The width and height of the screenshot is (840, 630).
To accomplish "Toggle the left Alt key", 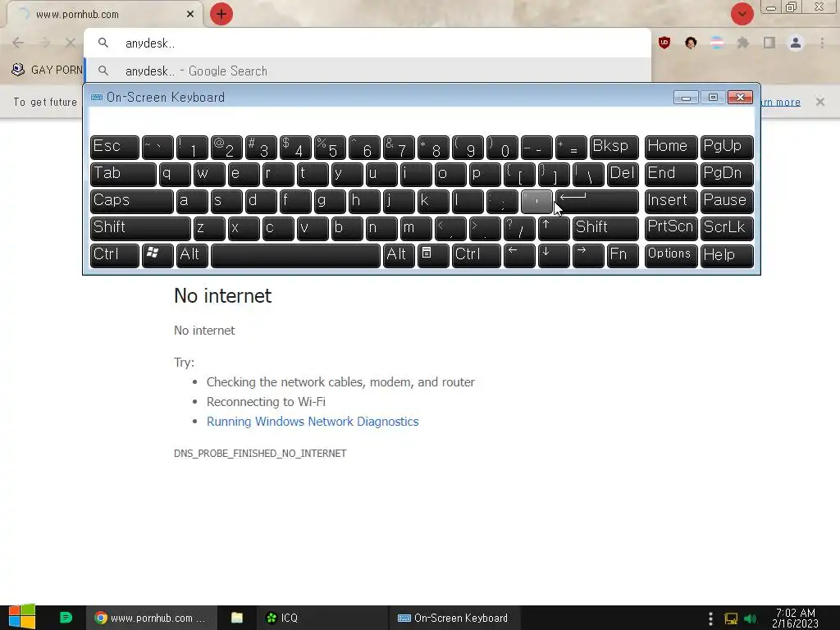I will click(192, 255).
